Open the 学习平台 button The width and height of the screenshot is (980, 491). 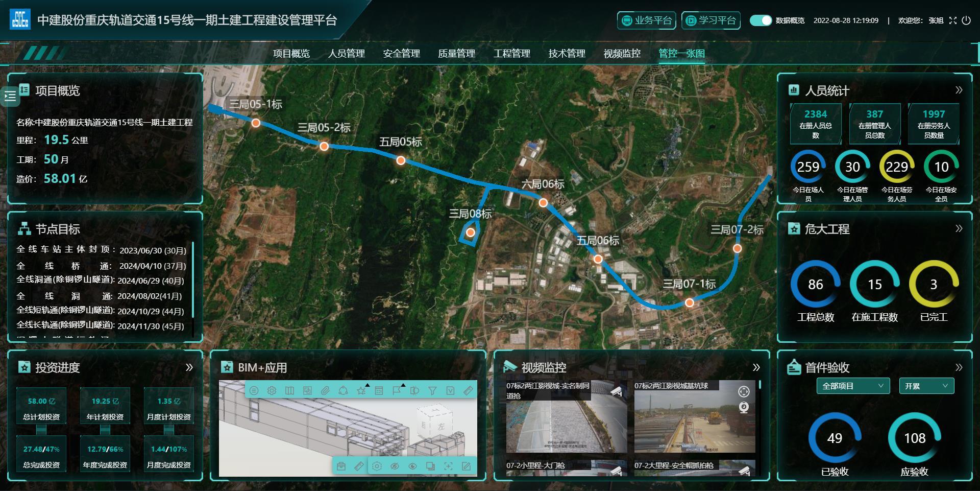(710, 20)
